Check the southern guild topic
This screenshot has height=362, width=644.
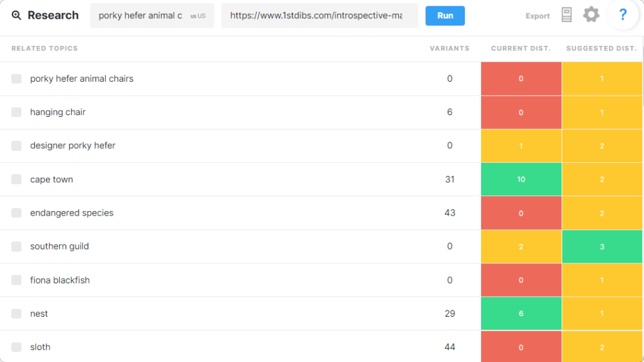tap(16, 246)
